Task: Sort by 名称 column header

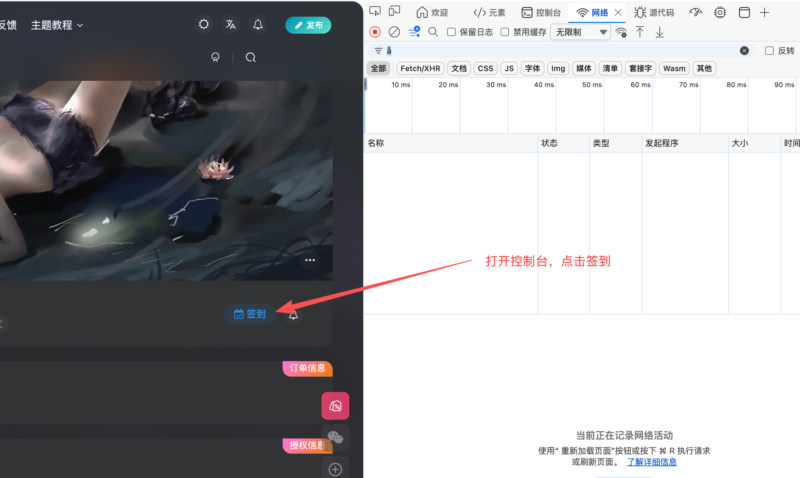Action: point(451,143)
